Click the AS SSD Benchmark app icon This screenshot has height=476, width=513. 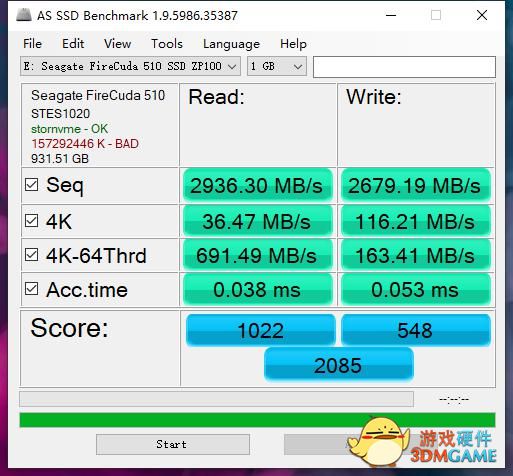[24, 15]
